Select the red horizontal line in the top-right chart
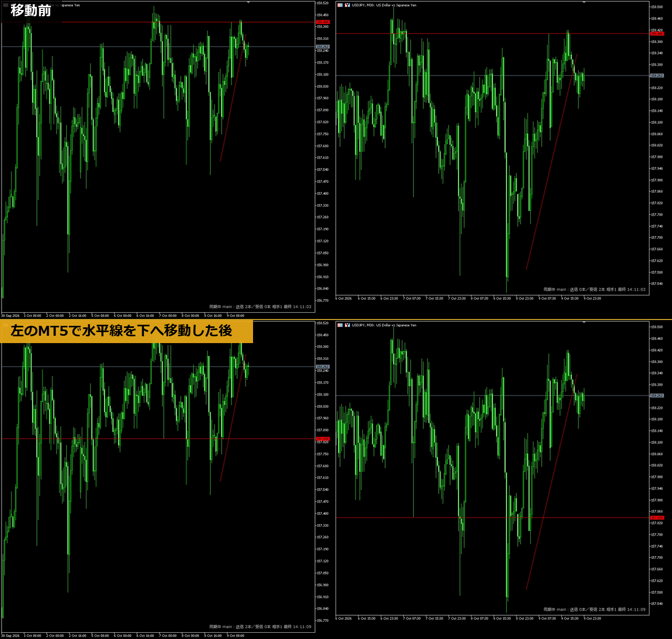 tap(492, 34)
